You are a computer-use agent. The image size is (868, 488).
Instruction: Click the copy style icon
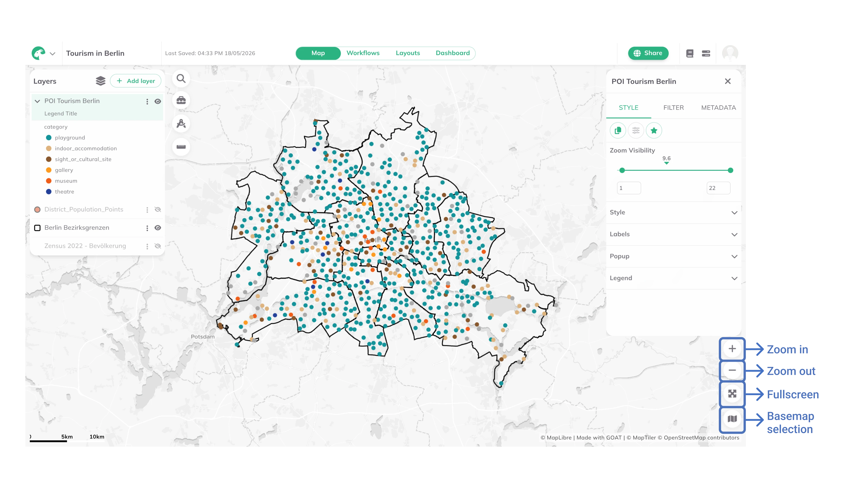(x=618, y=130)
